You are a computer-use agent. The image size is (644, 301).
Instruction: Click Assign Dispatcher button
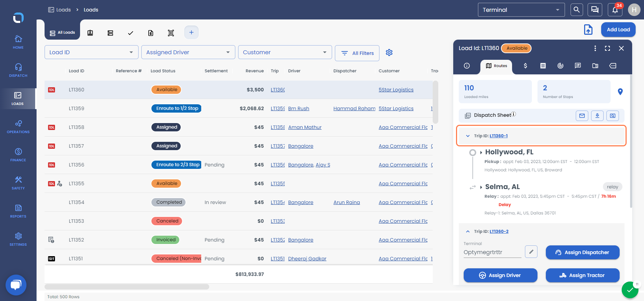click(x=582, y=252)
